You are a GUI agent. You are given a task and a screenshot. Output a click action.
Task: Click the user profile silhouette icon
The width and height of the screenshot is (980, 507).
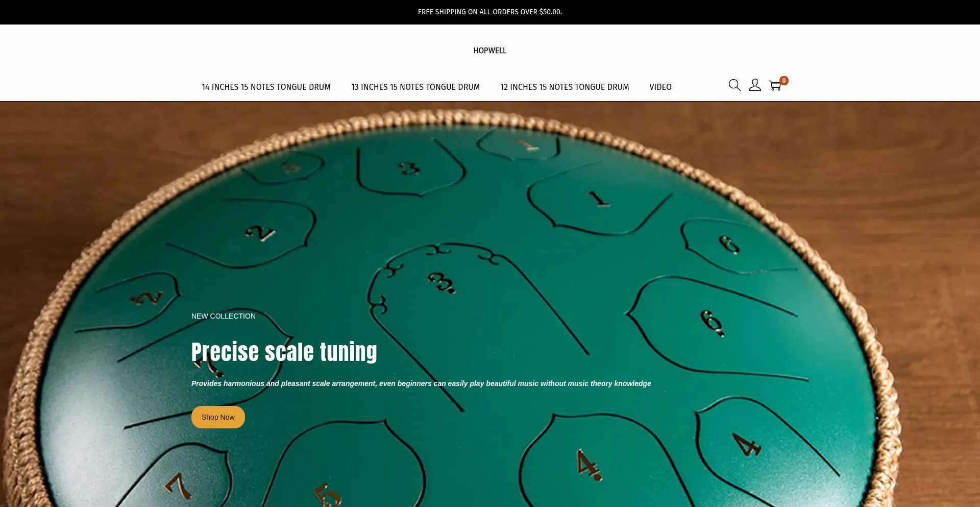pos(754,85)
